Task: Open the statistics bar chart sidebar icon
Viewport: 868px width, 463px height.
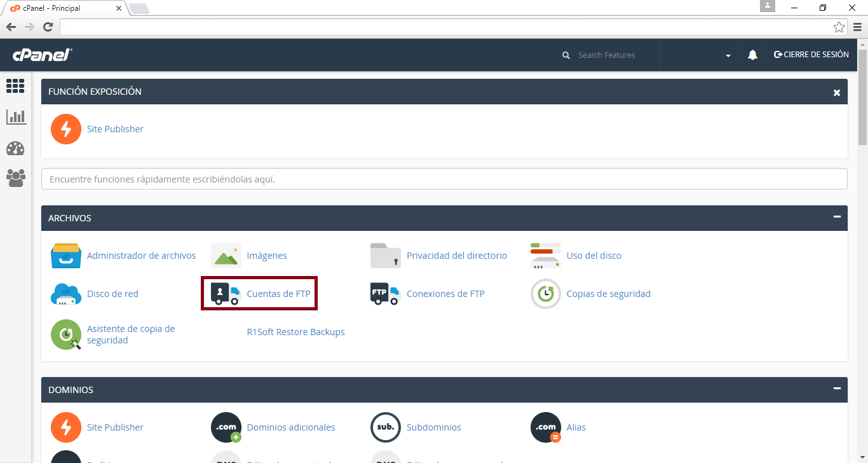Action: click(15, 117)
